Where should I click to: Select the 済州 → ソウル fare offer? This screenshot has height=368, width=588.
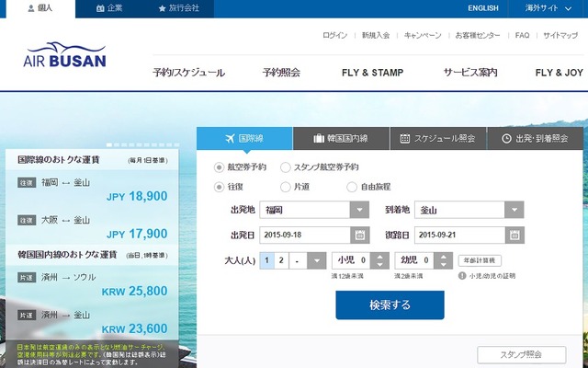tap(92, 284)
